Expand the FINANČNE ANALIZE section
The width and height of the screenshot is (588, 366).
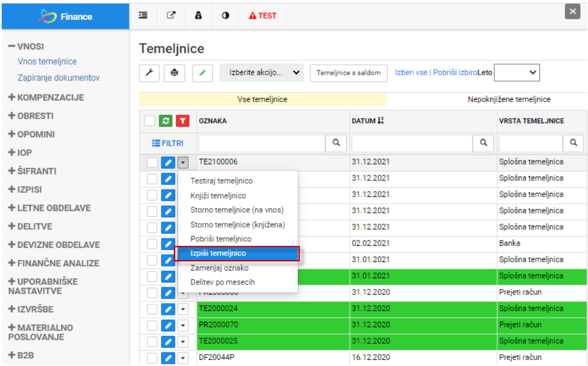[x=54, y=263]
